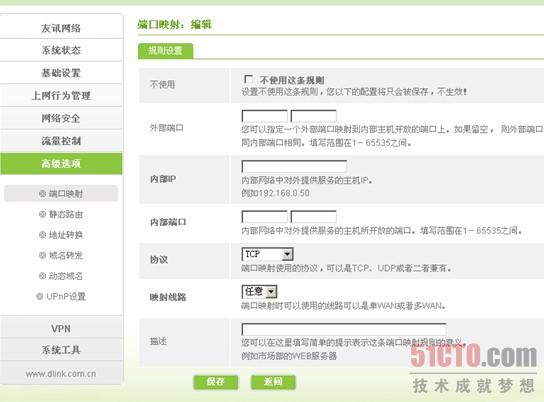Open the 流量控制 menu section

[x=61, y=141]
